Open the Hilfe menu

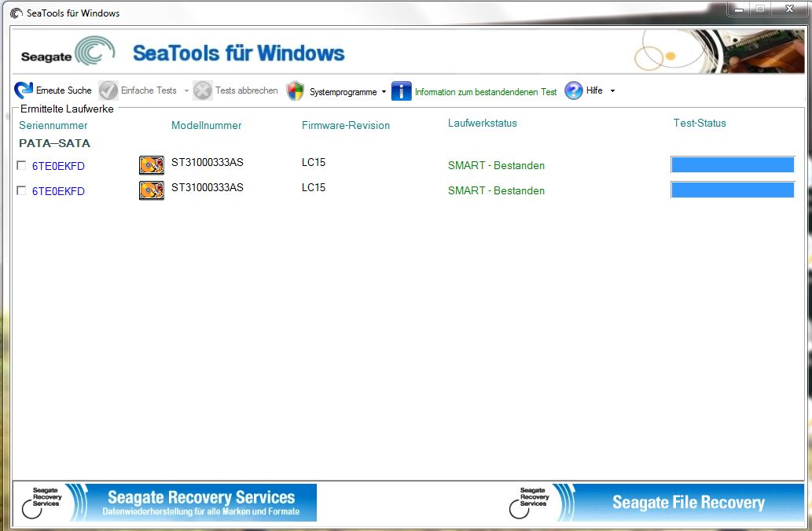(x=594, y=90)
